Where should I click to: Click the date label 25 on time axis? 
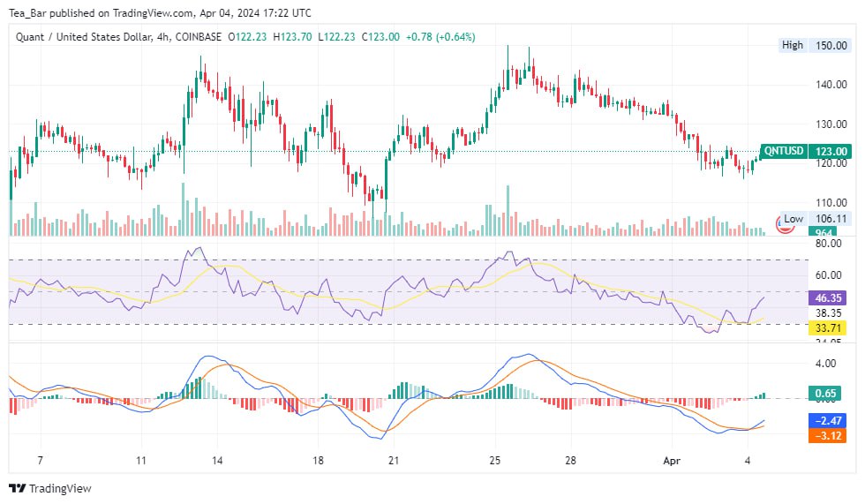click(x=495, y=461)
